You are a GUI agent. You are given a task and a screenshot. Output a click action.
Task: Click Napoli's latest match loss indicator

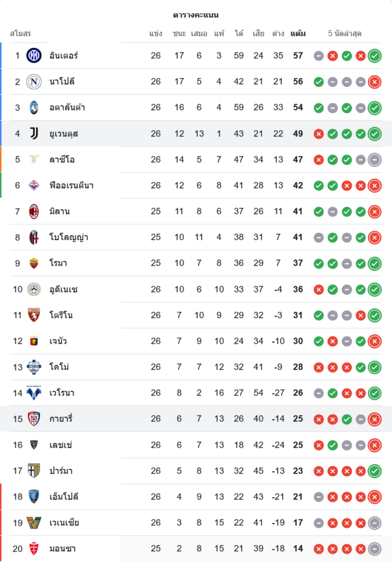tap(374, 82)
